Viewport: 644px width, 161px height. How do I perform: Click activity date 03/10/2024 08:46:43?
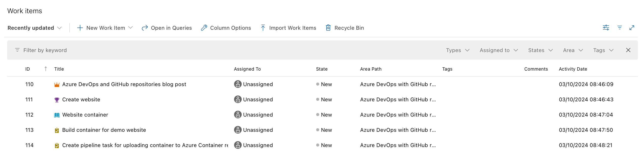coord(586,100)
